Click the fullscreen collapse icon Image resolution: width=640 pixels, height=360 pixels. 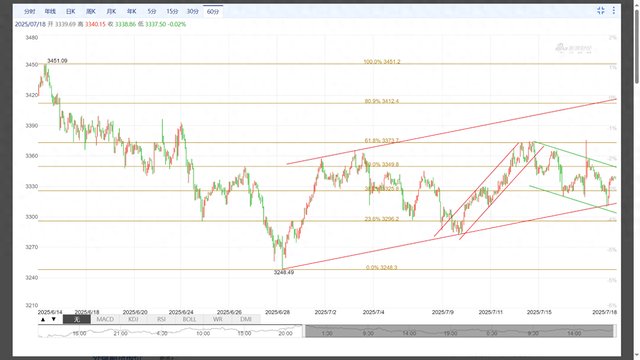pos(601,11)
